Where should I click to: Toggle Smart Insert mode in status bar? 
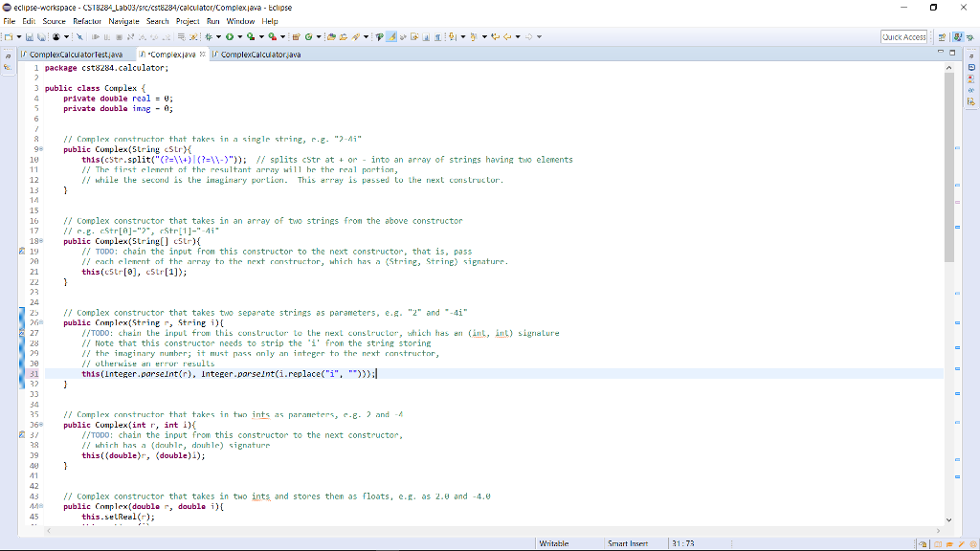click(x=627, y=543)
